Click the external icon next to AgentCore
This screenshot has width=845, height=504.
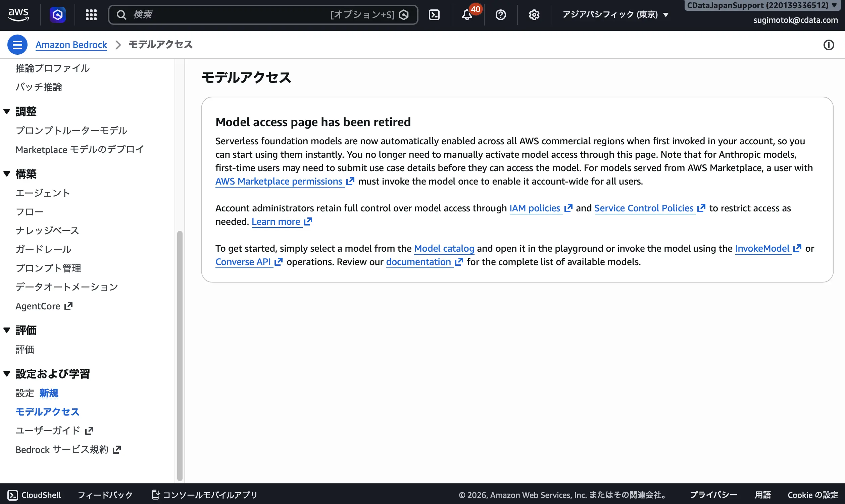pos(68,306)
